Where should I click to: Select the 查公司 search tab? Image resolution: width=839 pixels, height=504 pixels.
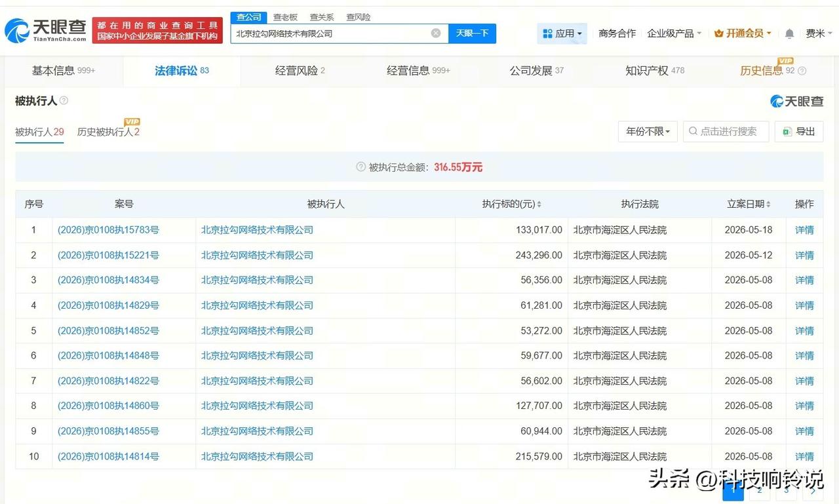(x=249, y=17)
